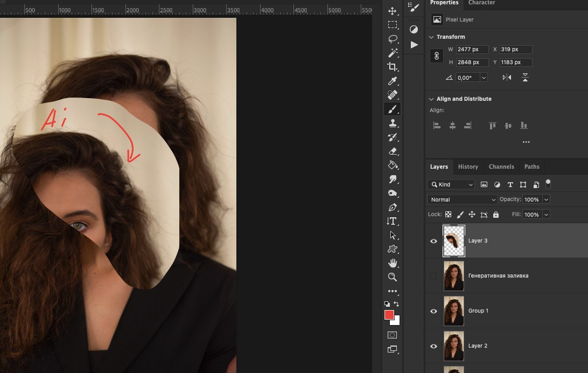Show the Генеративная заливка layer
The width and height of the screenshot is (588, 373).
tap(433, 275)
